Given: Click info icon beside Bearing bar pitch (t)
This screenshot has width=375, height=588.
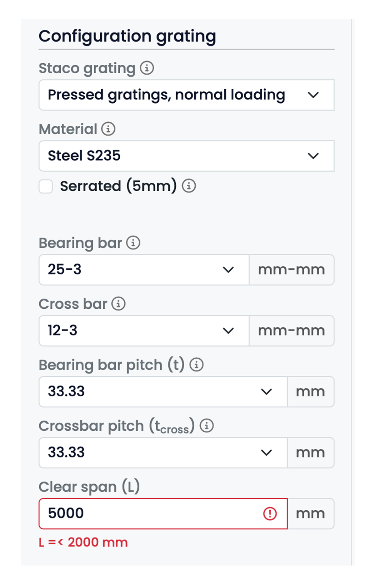Looking at the screenshot, I should 197,364.
